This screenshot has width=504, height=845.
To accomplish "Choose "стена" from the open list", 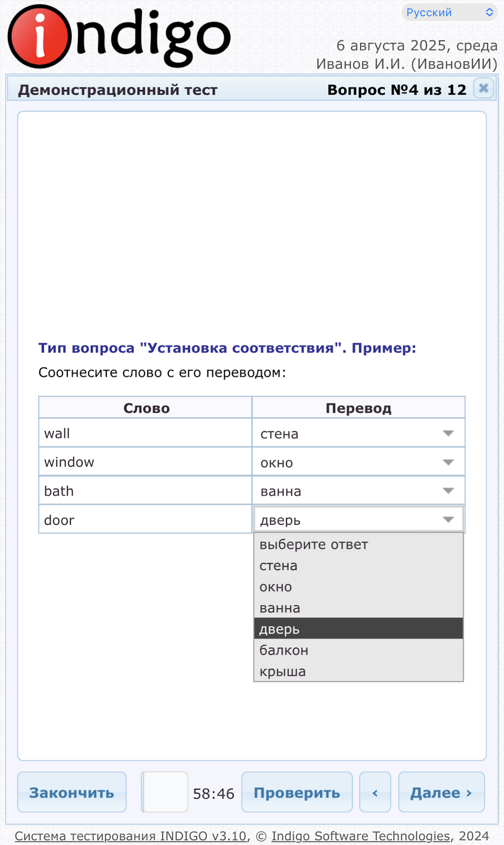I will [279, 566].
